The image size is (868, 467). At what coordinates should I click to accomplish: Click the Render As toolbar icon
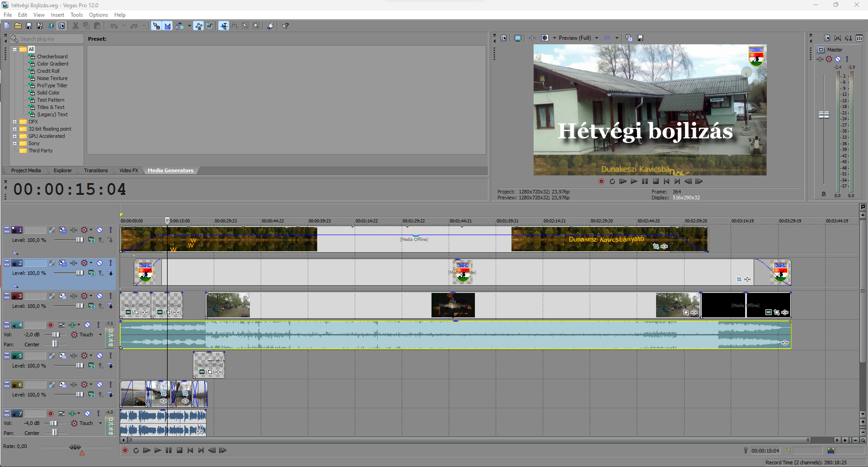pyautogui.click(x=51, y=26)
